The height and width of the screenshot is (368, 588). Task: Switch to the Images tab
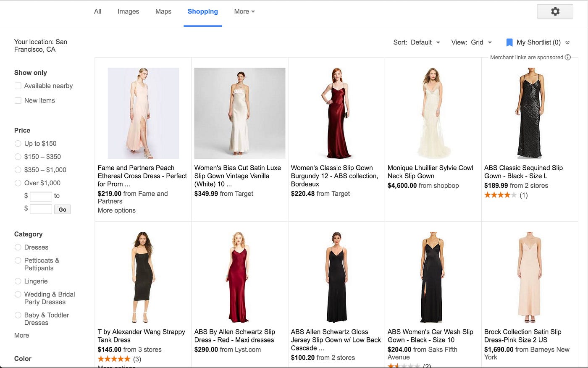[x=128, y=11]
